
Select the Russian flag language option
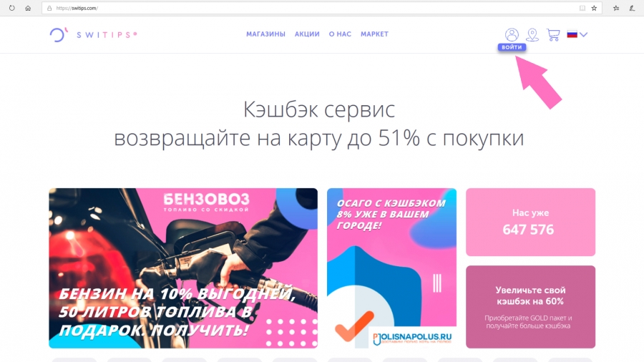click(572, 34)
